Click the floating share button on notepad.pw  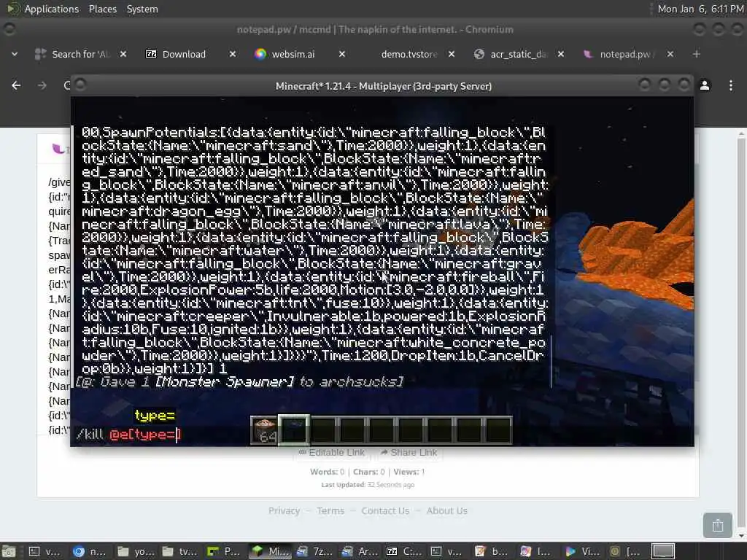[718, 525]
